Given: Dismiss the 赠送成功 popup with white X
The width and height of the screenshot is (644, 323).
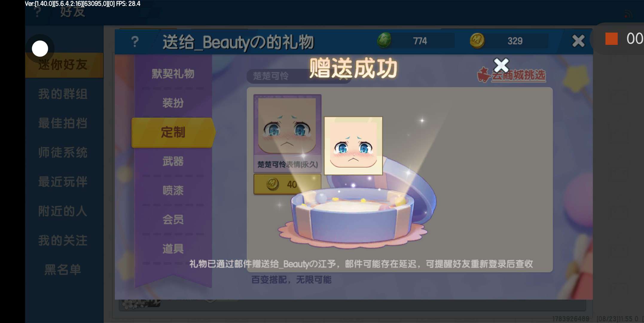Looking at the screenshot, I should coord(501,65).
